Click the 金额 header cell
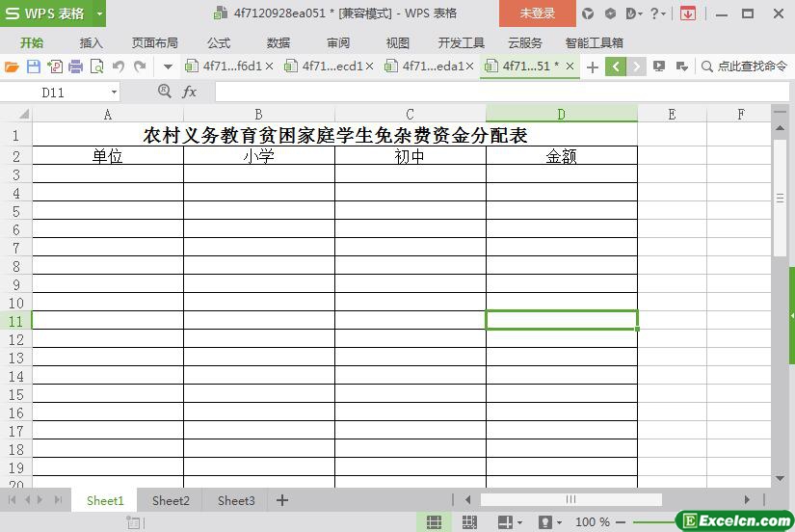 click(x=561, y=156)
